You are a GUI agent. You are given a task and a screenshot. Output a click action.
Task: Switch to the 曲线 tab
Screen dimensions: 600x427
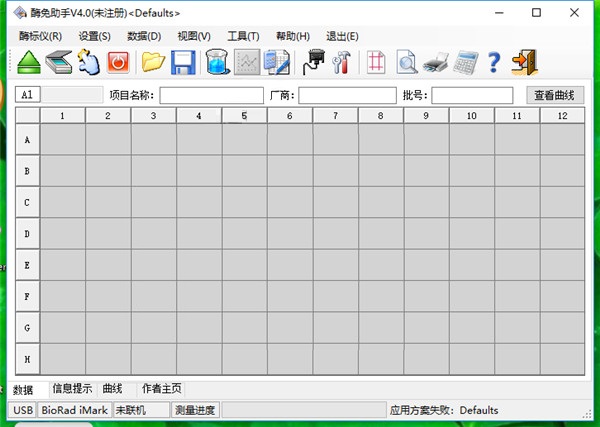coord(113,388)
